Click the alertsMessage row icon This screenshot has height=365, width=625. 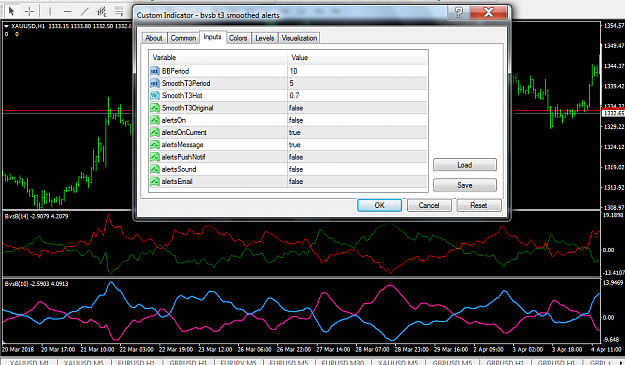155,145
